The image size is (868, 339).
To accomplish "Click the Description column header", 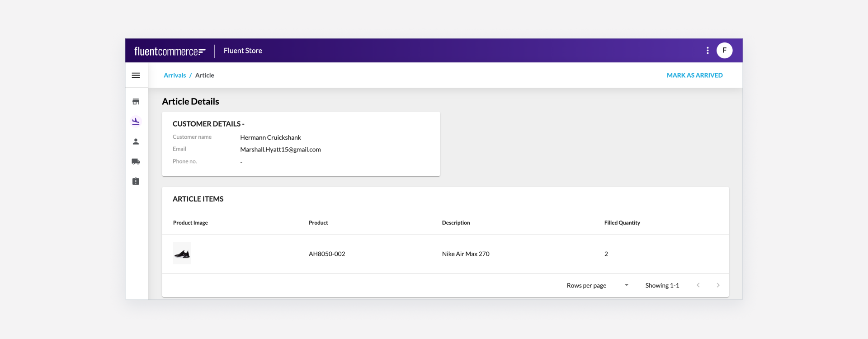I will 456,223.
